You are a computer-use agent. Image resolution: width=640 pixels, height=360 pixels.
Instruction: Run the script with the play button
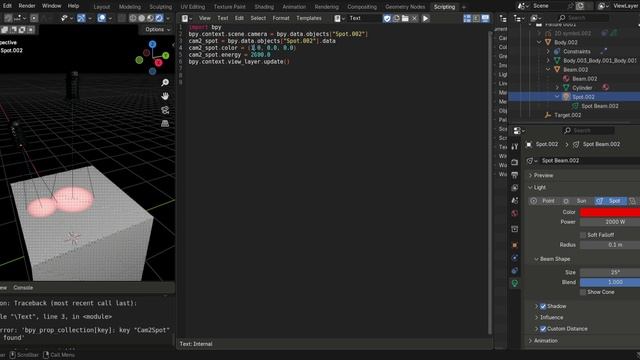(x=425, y=18)
